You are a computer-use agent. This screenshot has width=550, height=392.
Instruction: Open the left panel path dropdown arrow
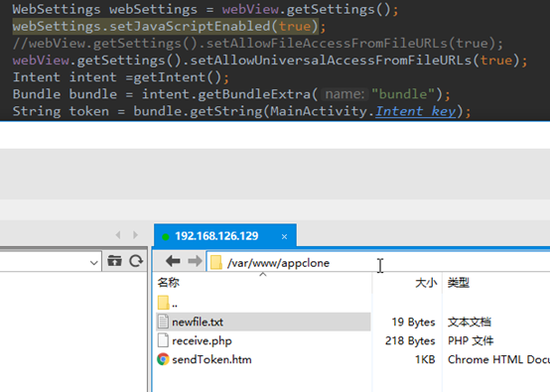pyautogui.click(x=93, y=263)
